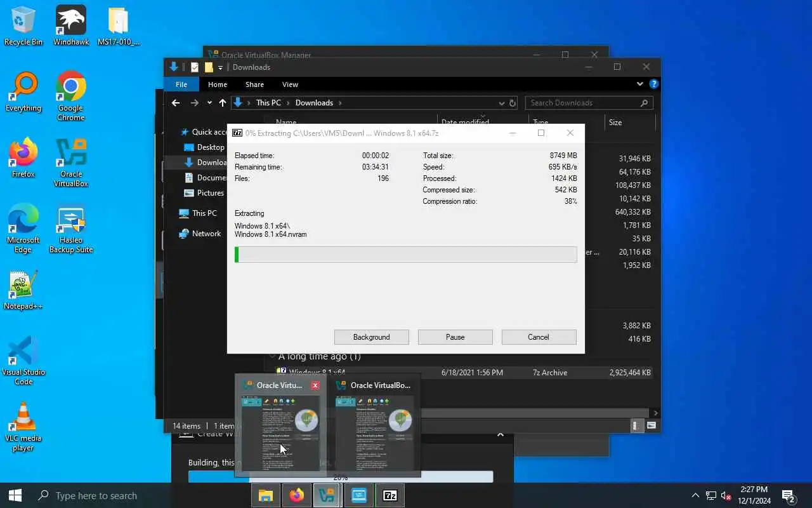Open Hasleo Backup Suite shortcut
The height and width of the screenshot is (508, 812).
[x=71, y=229]
